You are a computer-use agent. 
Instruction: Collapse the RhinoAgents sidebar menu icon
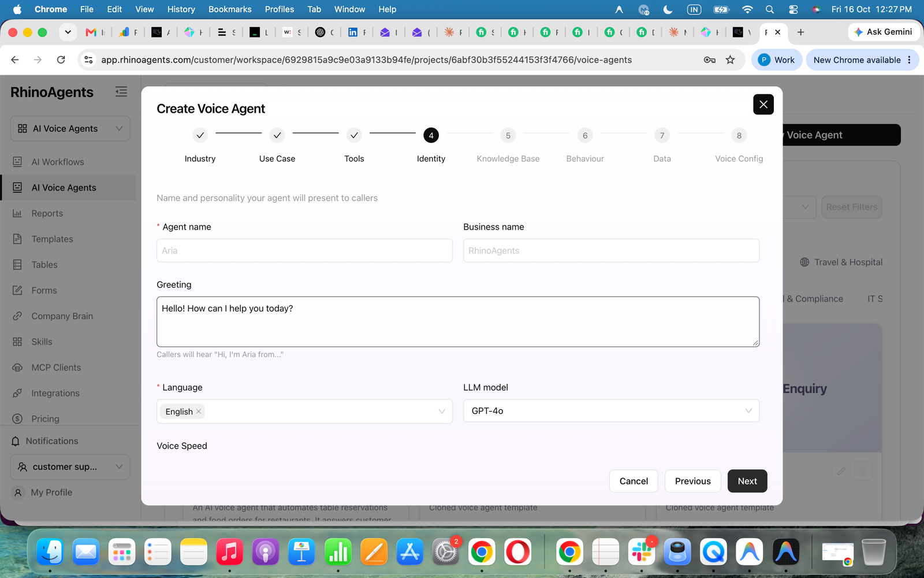pyautogui.click(x=121, y=92)
